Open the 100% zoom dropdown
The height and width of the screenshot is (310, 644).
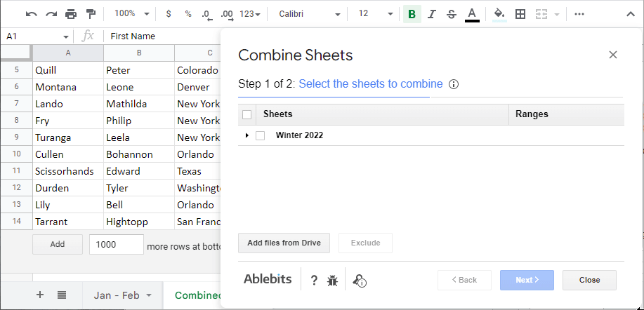pyautogui.click(x=131, y=14)
